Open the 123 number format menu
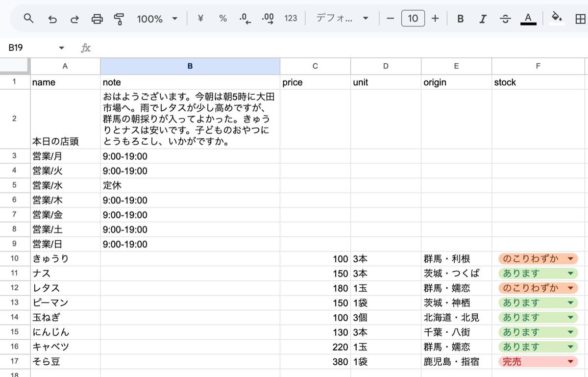This screenshot has width=588, height=377. 291,19
